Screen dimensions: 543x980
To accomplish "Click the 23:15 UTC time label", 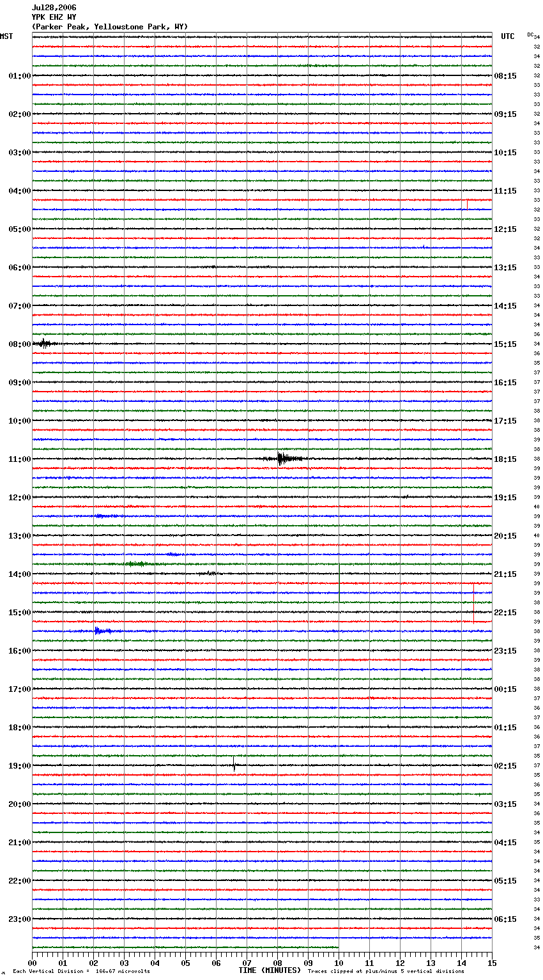I will (x=505, y=651).
